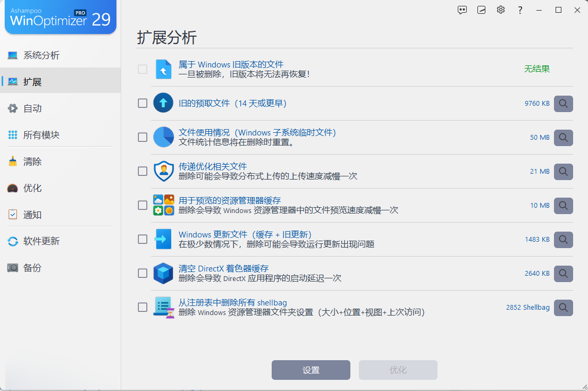Open the feedback chat icon in title bar

(x=462, y=10)
